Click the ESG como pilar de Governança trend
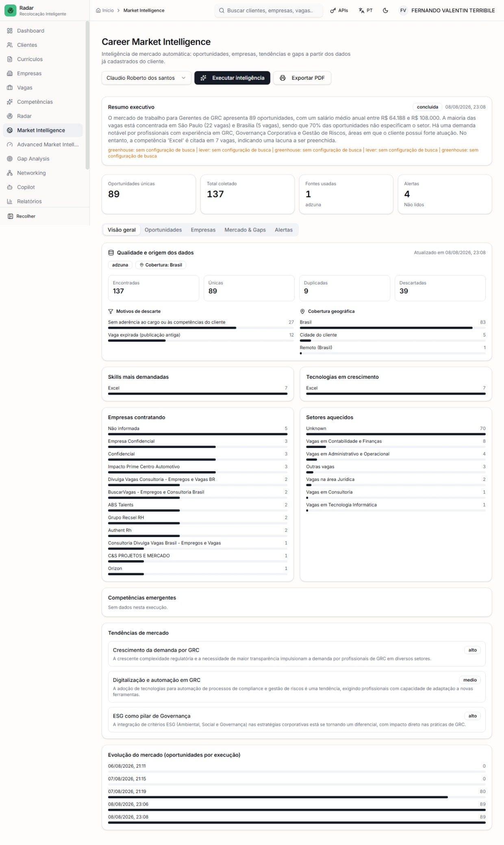This screenshot has height=845, width=504. 297,720
